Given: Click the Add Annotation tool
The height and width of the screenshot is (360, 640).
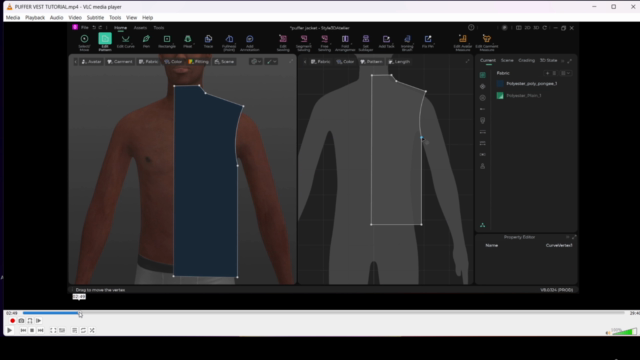Looking at the screenshot, I should [x=250, y=42].
